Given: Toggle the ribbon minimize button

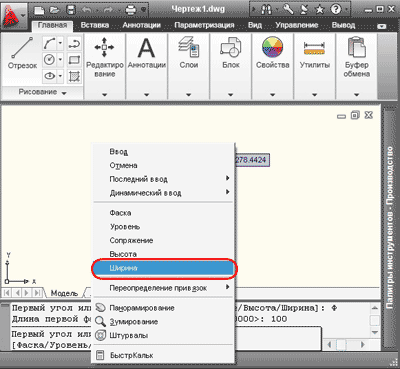Looking at the screenshot, I should pos(382,26).
